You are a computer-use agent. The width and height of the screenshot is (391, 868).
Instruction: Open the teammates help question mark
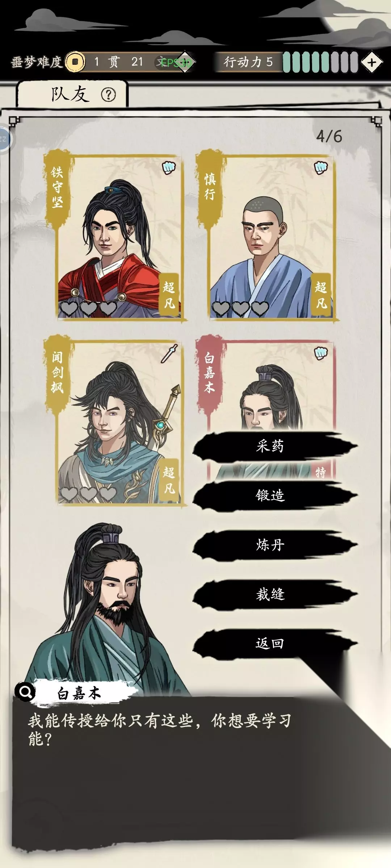[x=108, y=95]
